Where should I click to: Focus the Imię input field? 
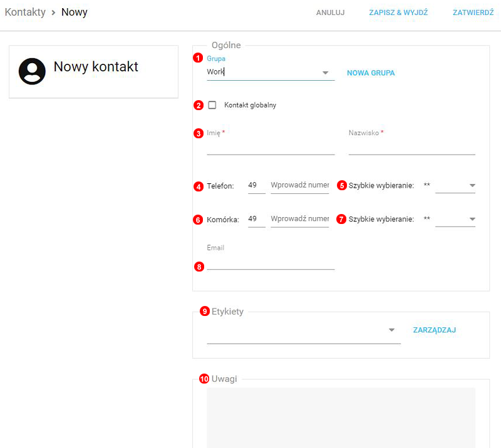(x=271, y=147)
